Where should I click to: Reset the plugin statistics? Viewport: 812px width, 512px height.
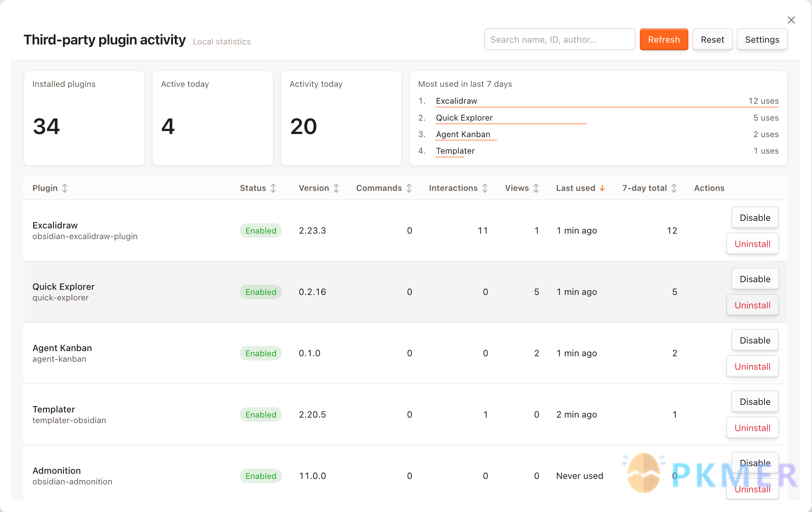712,40
